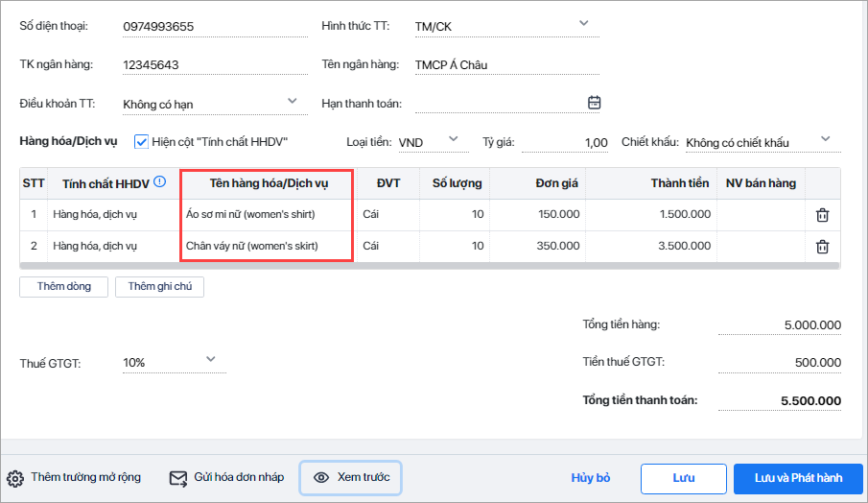
Task: Click ĐVT Cái in row 2
Action: tap(388, 246)
